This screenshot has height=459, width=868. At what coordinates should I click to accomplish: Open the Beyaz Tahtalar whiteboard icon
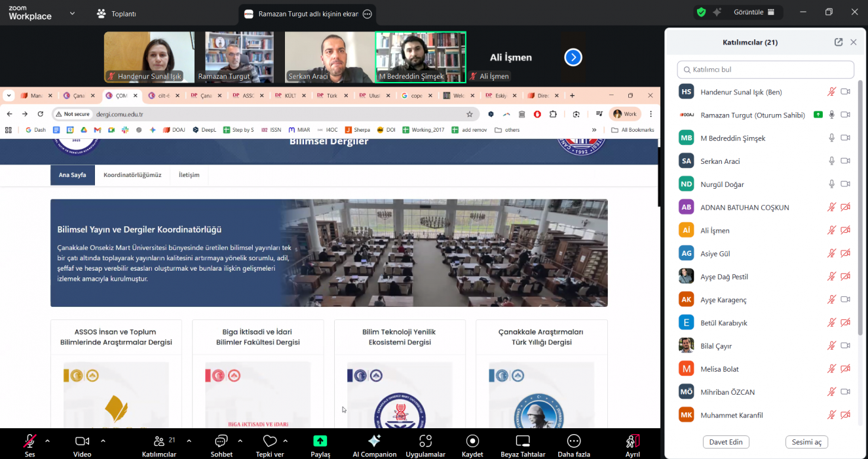click(522, 441)
